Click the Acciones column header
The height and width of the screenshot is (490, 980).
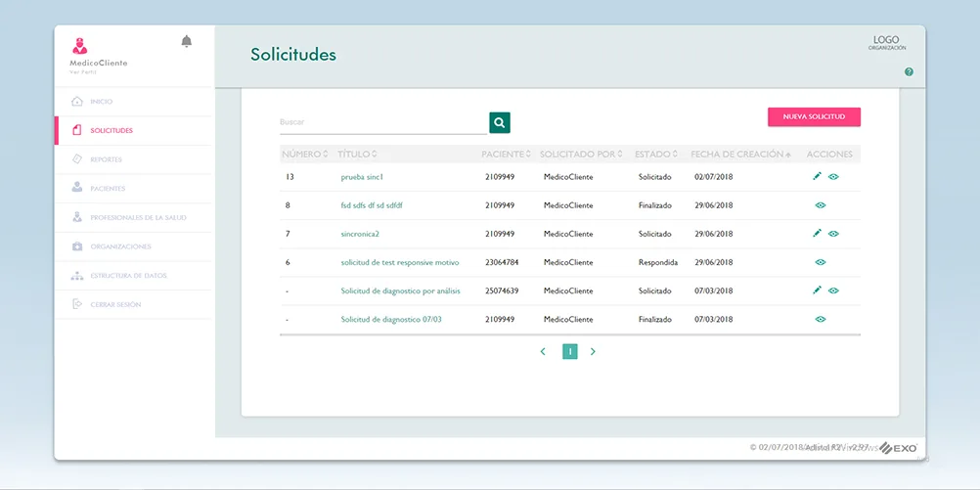829,155
